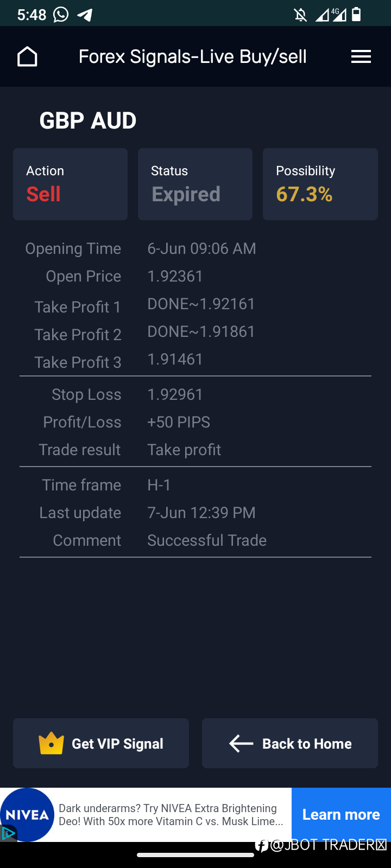Tap the crown icon for VIP
The width and height of the screenshot is (391, 868).
[x=52, y=743]
